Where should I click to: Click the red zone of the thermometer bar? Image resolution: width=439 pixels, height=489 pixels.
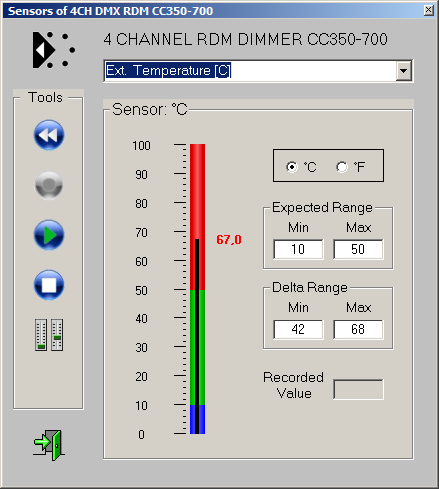(197, 217)
